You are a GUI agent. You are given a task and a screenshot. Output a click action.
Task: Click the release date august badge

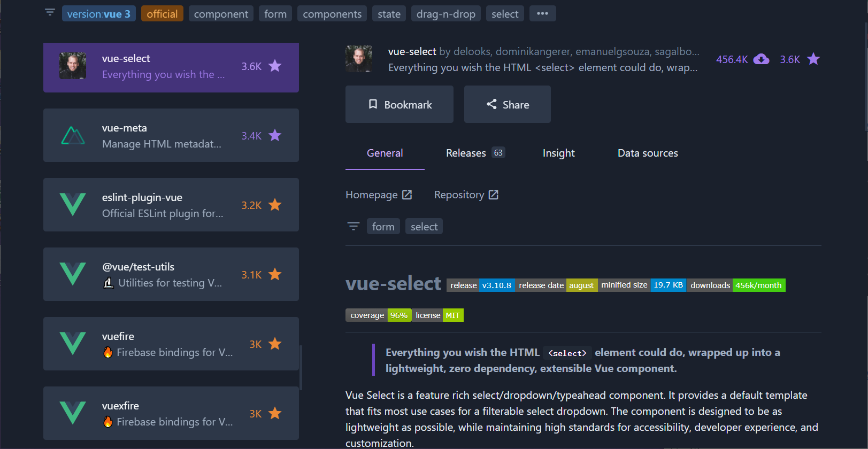coord(556,285)
